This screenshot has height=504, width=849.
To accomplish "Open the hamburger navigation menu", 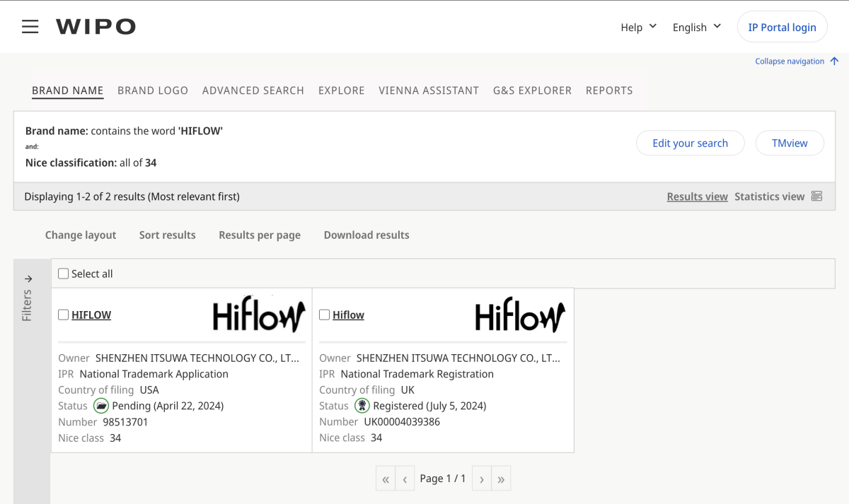I will tap(30, 27).
